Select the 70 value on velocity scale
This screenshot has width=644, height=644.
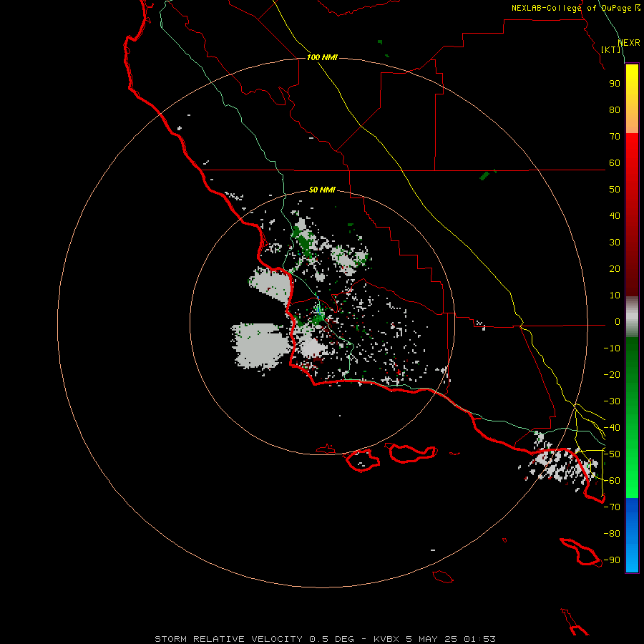tap(615, 137)
